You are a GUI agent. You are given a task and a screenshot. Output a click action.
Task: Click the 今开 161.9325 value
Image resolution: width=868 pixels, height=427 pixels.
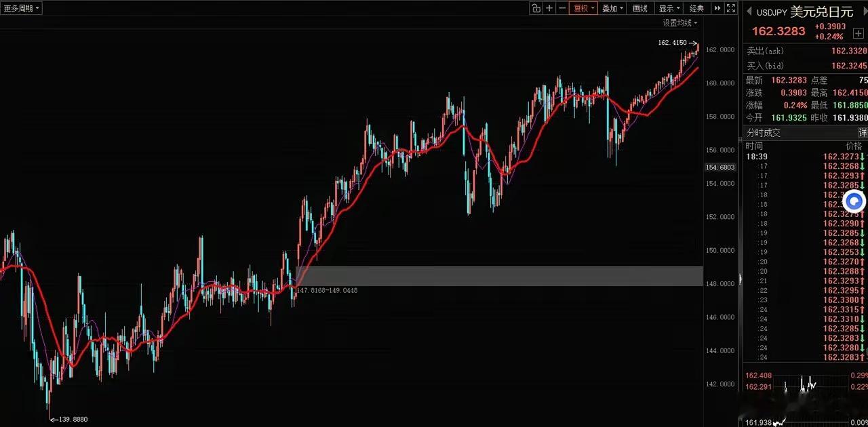click(x=788, y=117)
